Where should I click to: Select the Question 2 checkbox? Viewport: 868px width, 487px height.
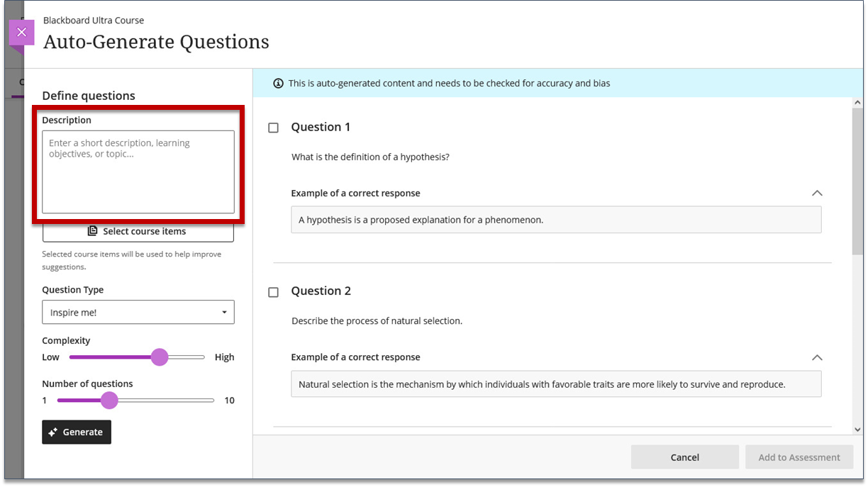(x=273, y=292)
